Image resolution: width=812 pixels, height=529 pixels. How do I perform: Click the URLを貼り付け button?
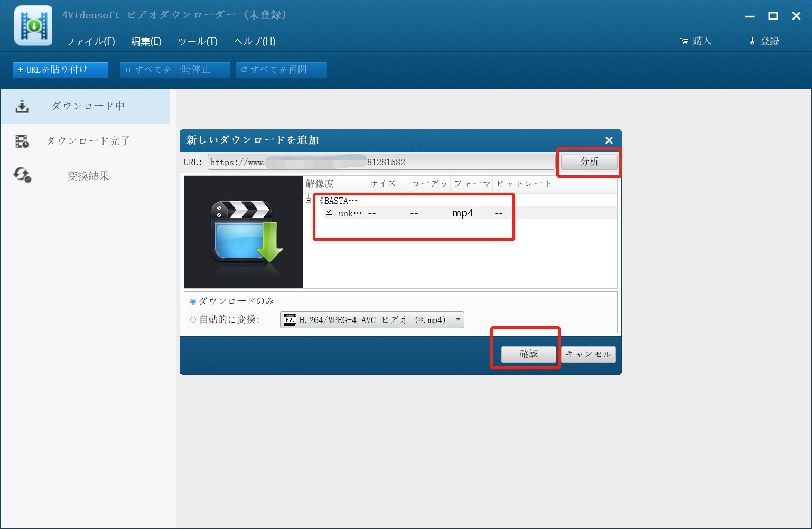pyautogui.click(x=60, y=70)
